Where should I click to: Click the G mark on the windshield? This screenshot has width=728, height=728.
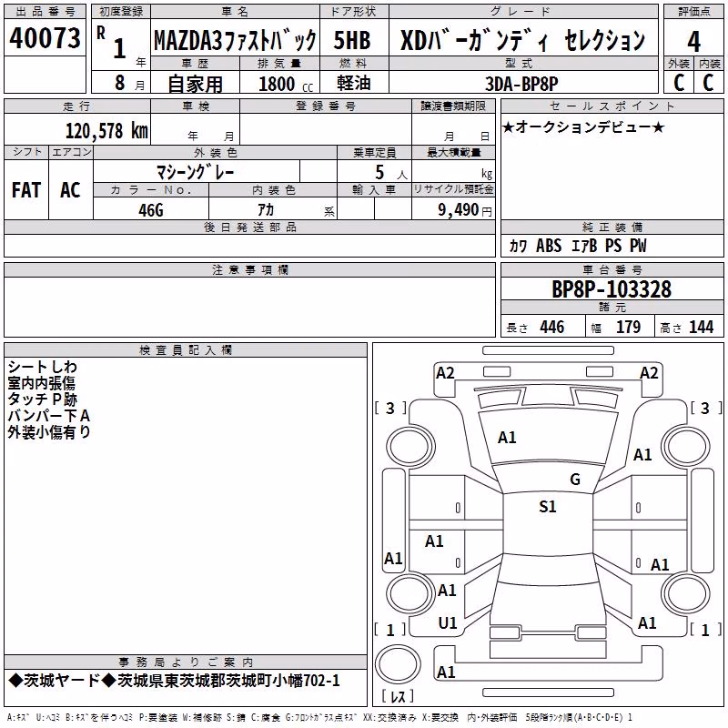coord(575,479)
